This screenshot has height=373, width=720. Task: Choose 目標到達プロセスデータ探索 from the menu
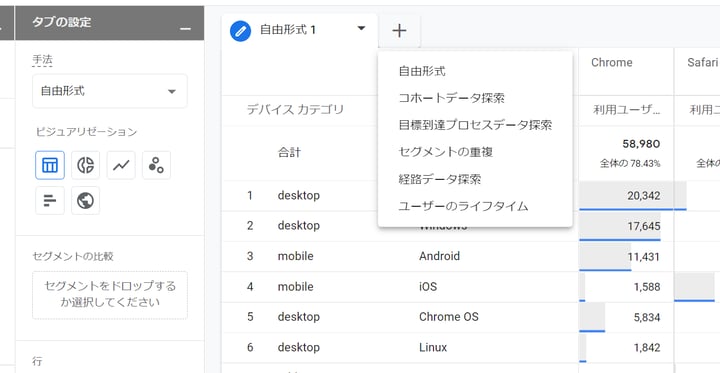coord(475,125)
